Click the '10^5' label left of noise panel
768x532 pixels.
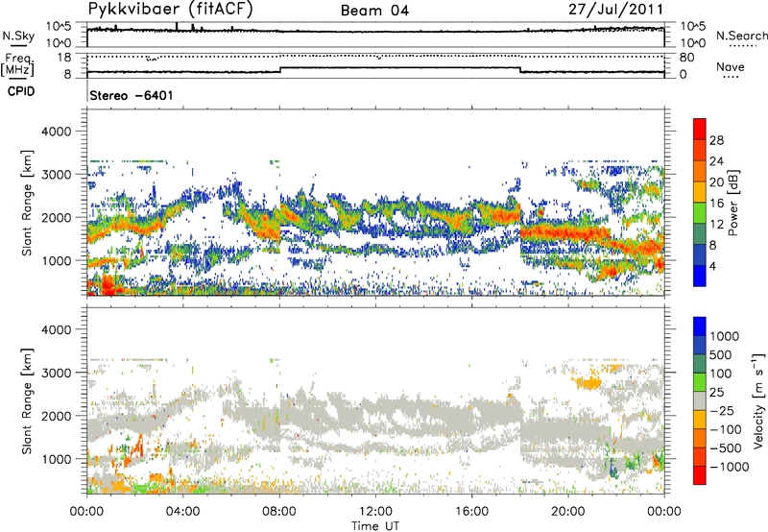(x=59, y=26)
